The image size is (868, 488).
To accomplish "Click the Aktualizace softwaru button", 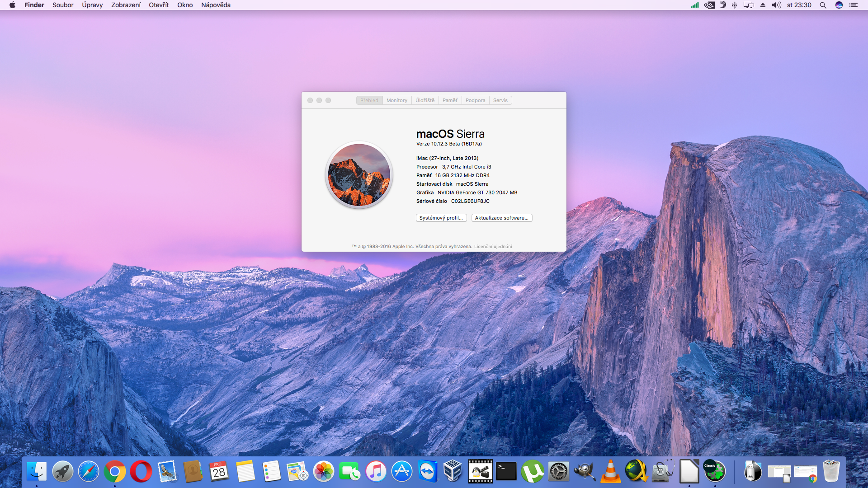I will (501, 218).
